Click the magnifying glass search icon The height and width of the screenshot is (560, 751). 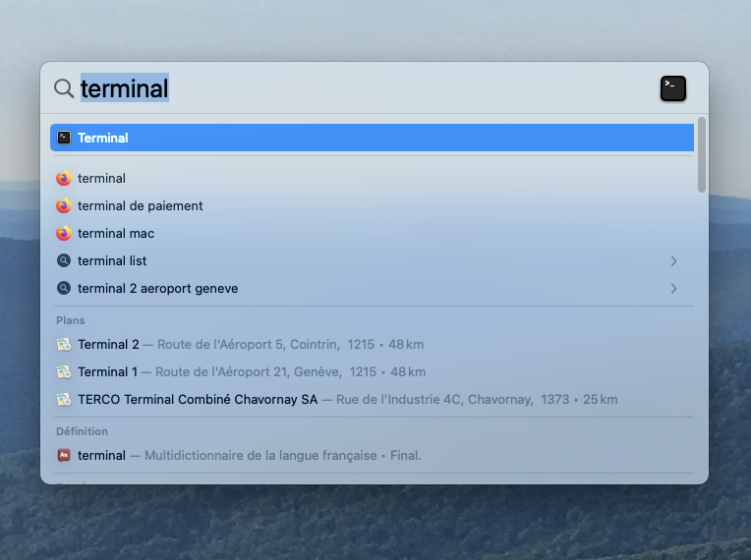tap(64, 88)
